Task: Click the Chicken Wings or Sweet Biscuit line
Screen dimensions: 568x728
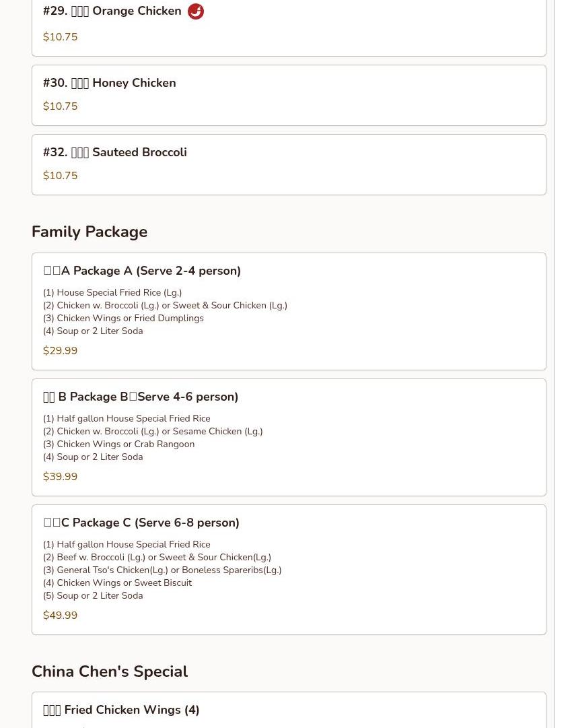Action: pos(117,583)
